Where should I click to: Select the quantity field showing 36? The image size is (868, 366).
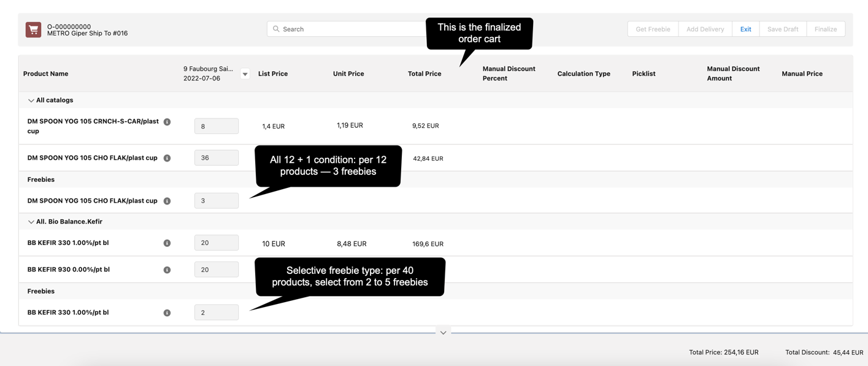tap(216, 157)
